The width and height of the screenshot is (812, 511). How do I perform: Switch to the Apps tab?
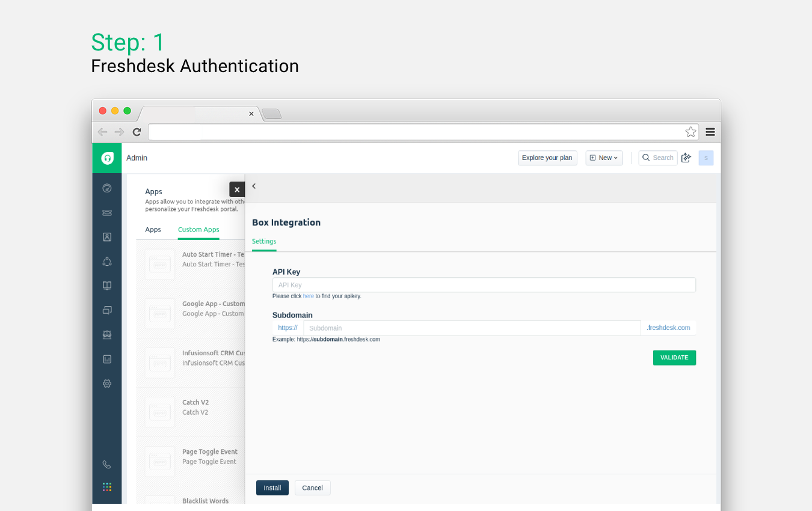coord(153,230)
